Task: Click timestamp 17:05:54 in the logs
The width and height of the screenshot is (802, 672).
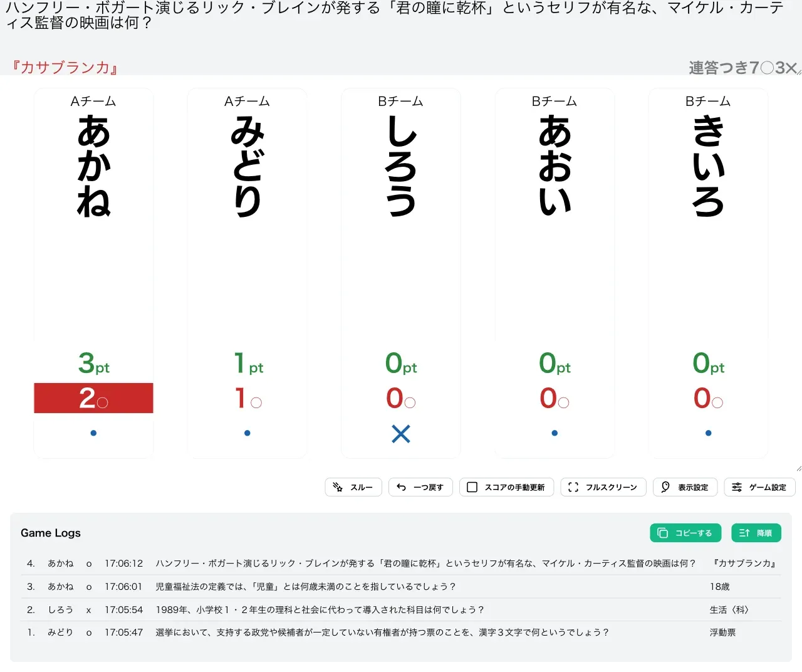Action: point(124,610)
